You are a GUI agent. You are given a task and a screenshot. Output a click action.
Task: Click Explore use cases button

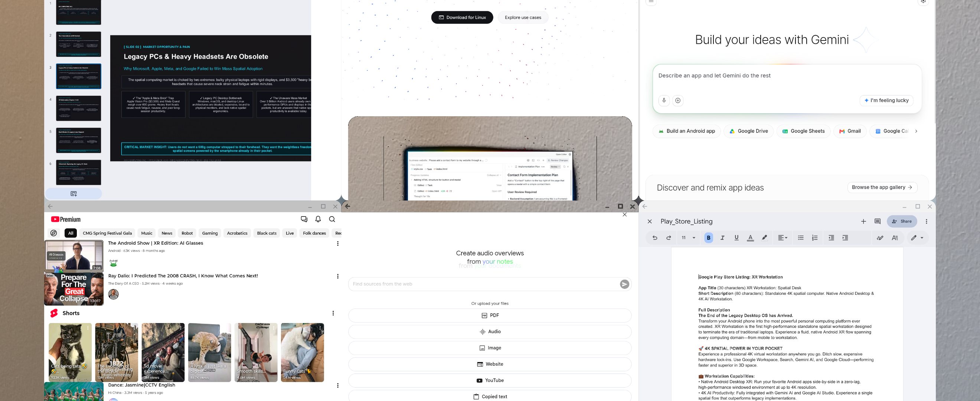pyautogui.click(x=523, y=17)
